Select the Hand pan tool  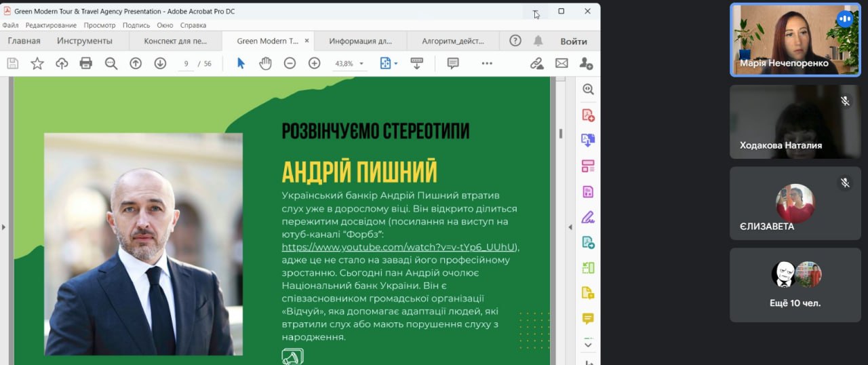click(x=265, y=63)
